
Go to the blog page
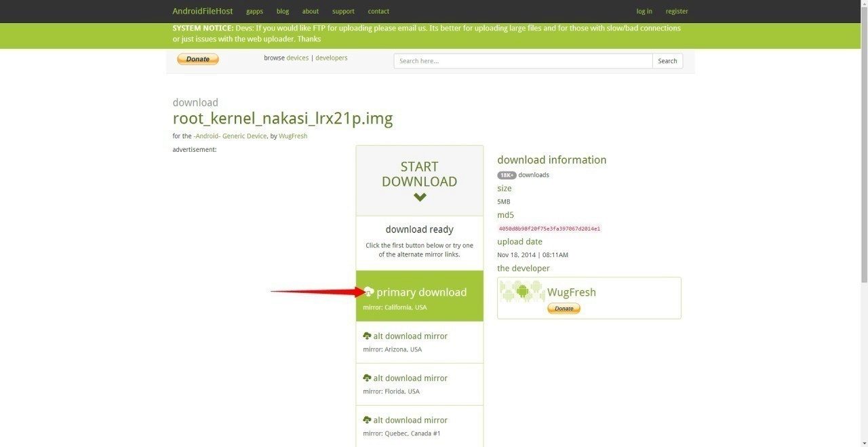pos(283,12)
